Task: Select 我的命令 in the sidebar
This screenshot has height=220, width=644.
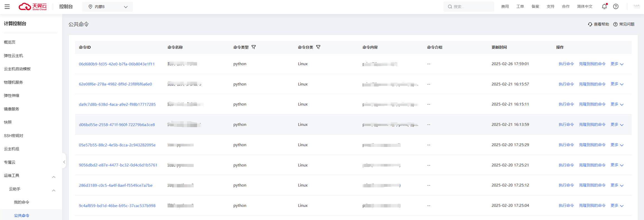Action: click(x=21, y=202)
